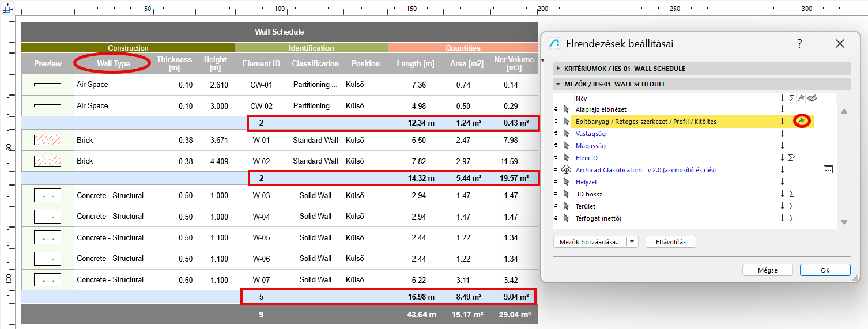The height and width of the screenshot is (329, 868).
Task: Click the help question mark in the dialog
Action: click(799, 44)
